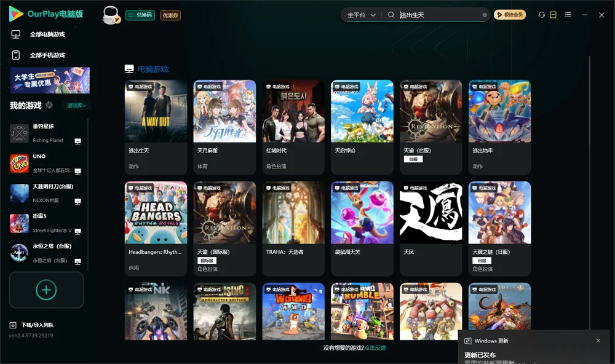This screenshot has height=364, width=615.
Task: Open the 天谕 (国际服) game card
Action: pos(224,228)
